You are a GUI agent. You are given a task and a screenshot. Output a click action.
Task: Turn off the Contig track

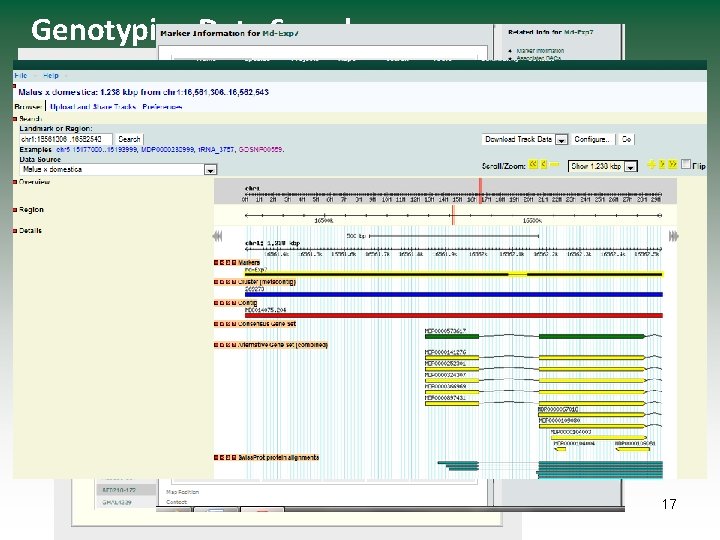(222, 303)
